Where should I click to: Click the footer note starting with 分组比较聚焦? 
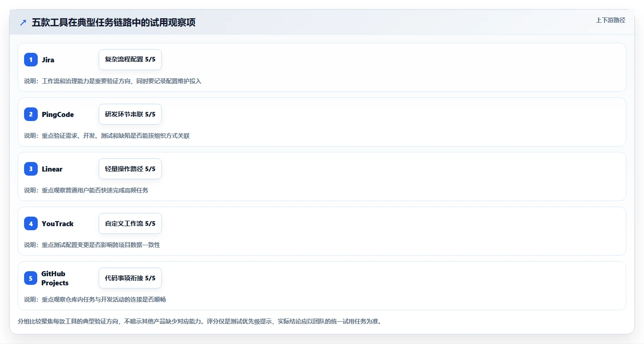tap(200, 321)
